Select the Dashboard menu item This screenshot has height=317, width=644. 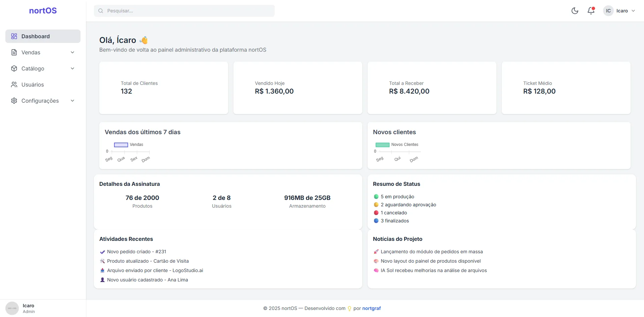36,36
